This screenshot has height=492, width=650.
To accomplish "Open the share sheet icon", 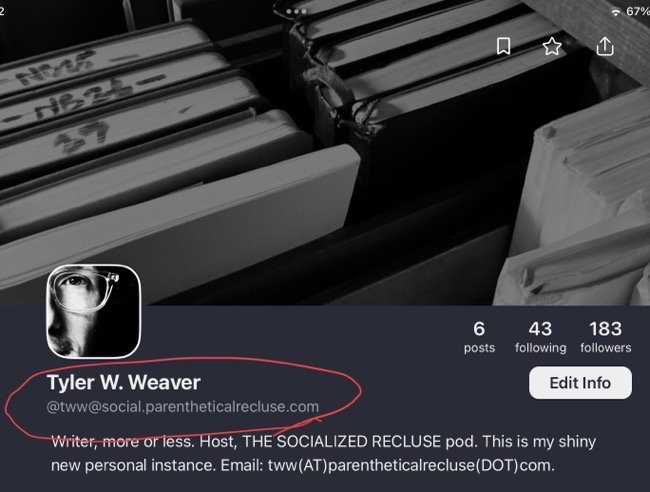I will coord(605,46).
